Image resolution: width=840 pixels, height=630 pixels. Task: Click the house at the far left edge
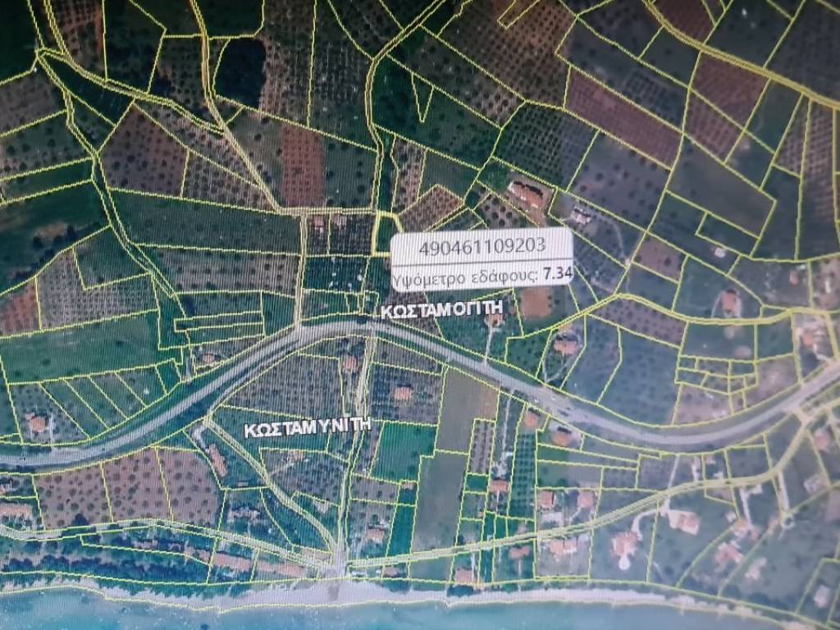coord(36,422)
